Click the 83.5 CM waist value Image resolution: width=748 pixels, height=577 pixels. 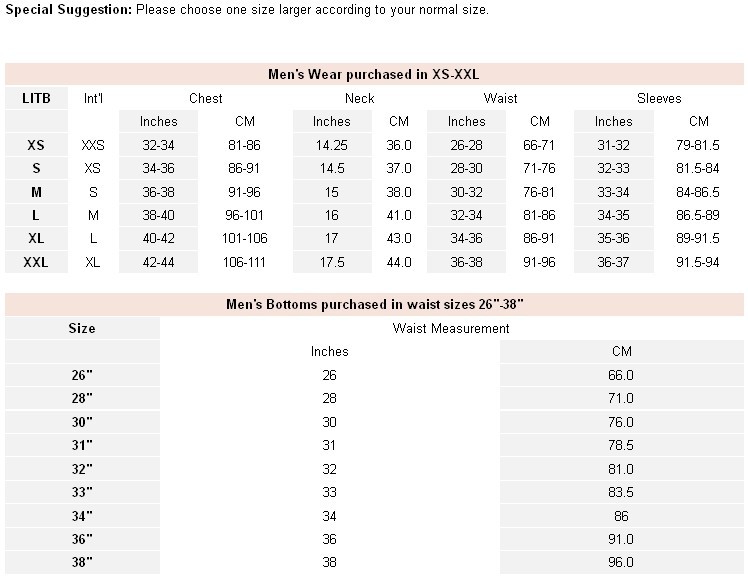tap(621, 492)
